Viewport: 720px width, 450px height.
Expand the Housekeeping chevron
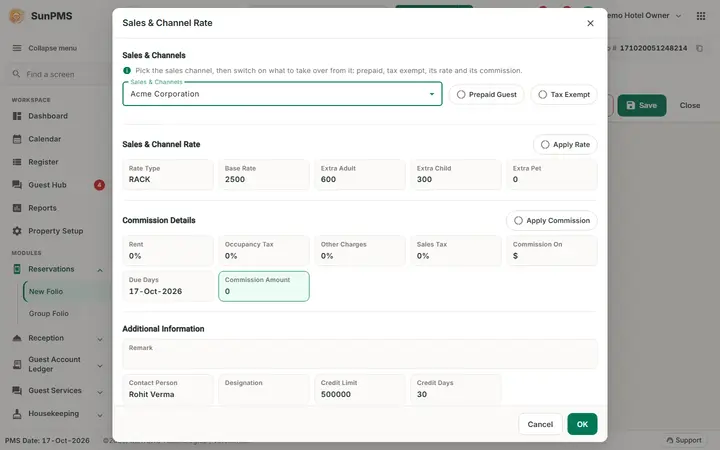100,415
